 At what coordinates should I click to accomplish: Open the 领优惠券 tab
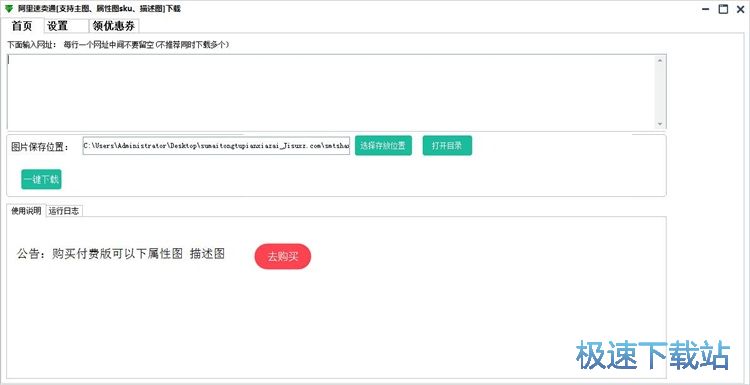(114, 26)
